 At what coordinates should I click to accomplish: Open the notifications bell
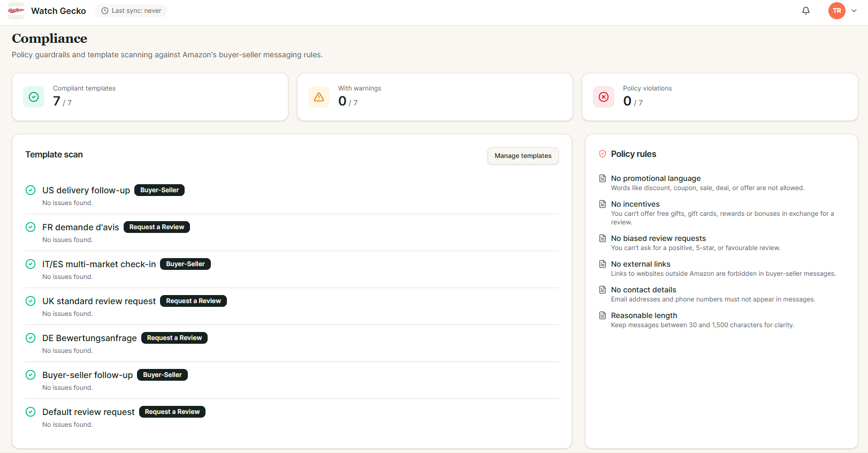pos(806,11)
